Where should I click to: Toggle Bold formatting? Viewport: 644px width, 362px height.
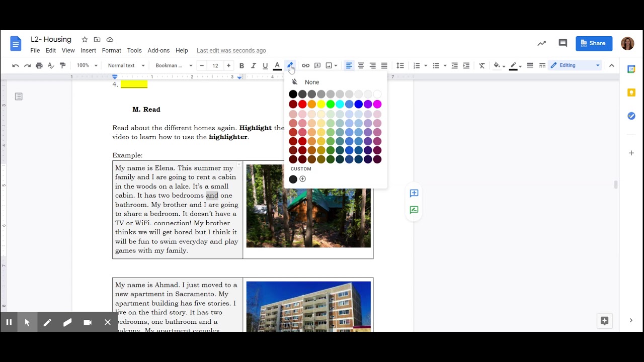(242, 65)
